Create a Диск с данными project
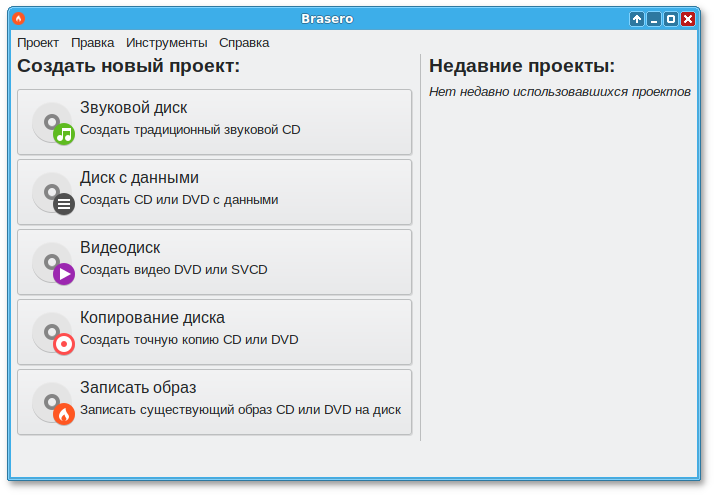This screenshot has height=495, width=714. click(x=214, y=192)
